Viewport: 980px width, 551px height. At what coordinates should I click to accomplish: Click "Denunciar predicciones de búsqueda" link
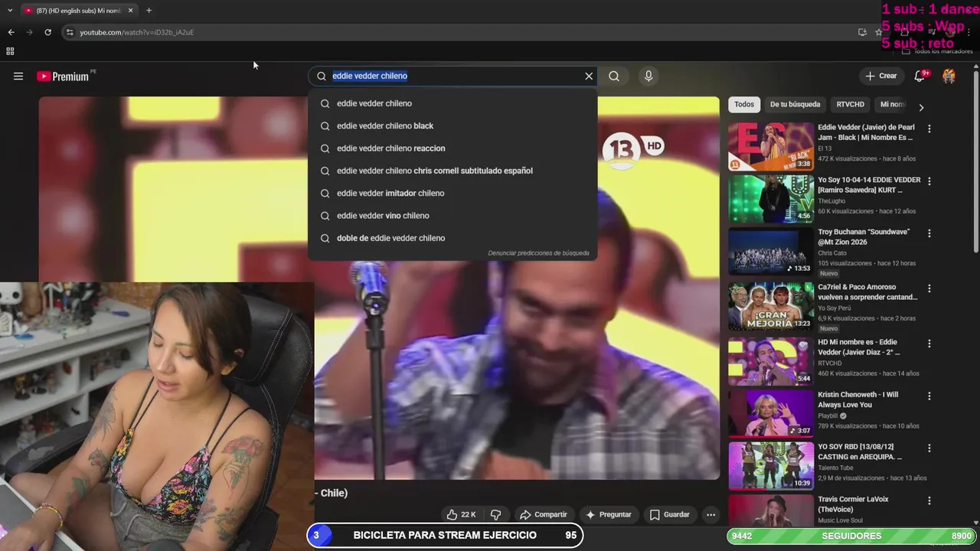coord(538,253)
